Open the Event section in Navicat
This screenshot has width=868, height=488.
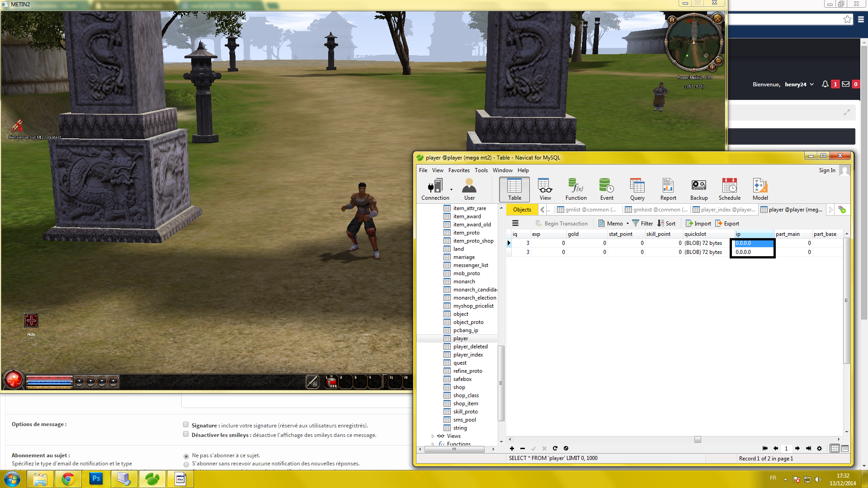coord(607,189)
